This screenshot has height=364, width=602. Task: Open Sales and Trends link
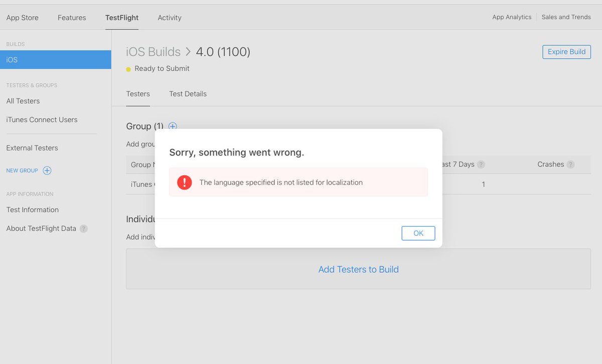coord(566,17)
